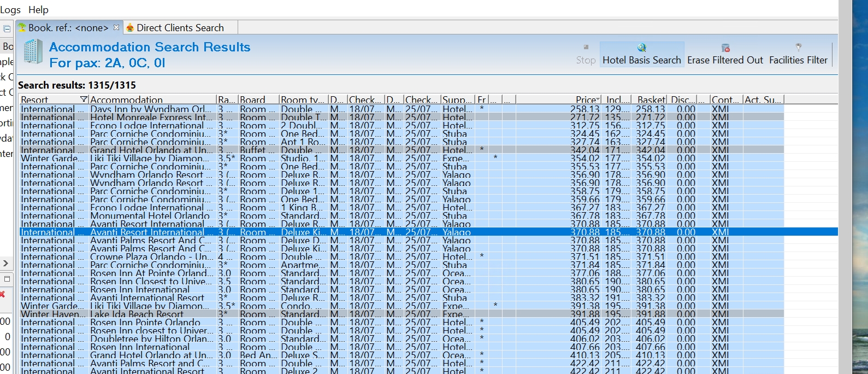Viewport: 868px width, 374px height.
Task: Click the disabled Stop button
Action: coord(586,54)
